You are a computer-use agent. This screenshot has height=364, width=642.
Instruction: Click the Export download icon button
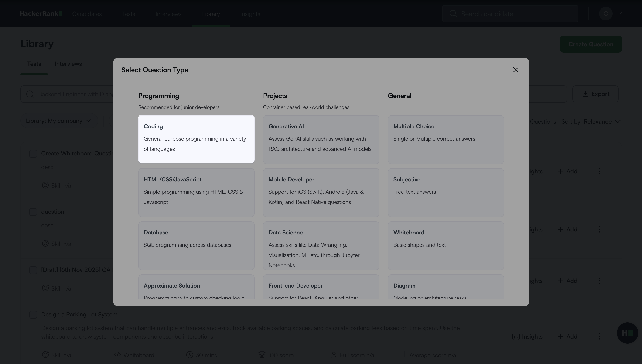(595, 94)
